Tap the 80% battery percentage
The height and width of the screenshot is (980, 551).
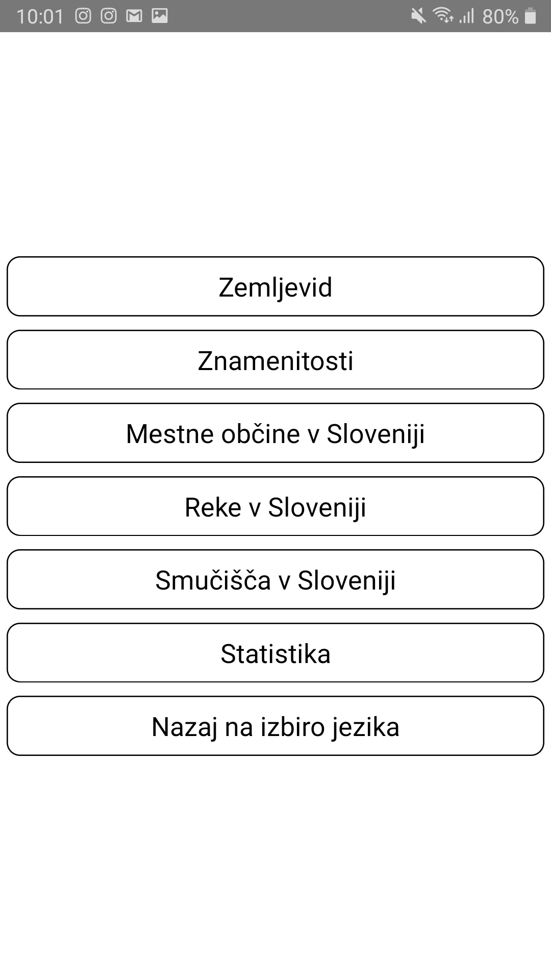coord(500,17)
